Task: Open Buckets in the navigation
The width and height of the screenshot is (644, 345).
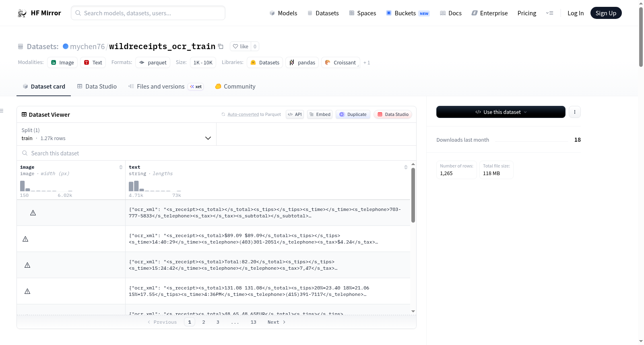Action: click(x=408, y=13)
